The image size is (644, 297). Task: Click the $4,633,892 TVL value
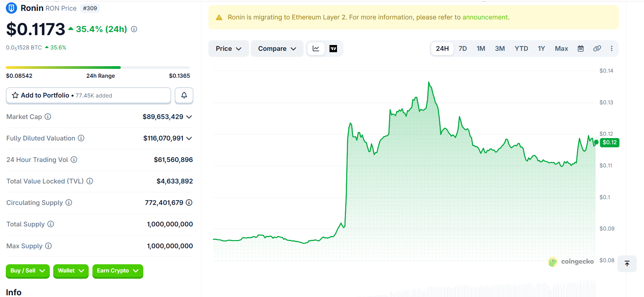[x=175, y=181]
